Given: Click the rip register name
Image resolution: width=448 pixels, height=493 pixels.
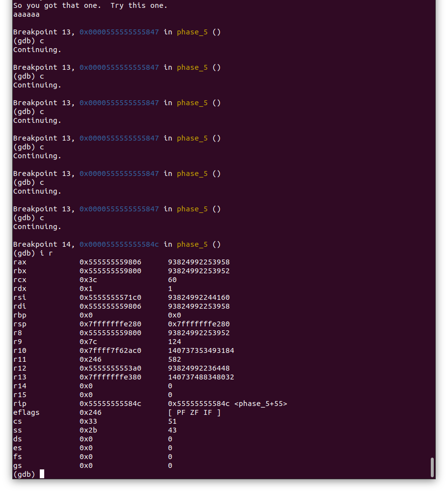Looking at the screenshot, I should pos(20,404).
